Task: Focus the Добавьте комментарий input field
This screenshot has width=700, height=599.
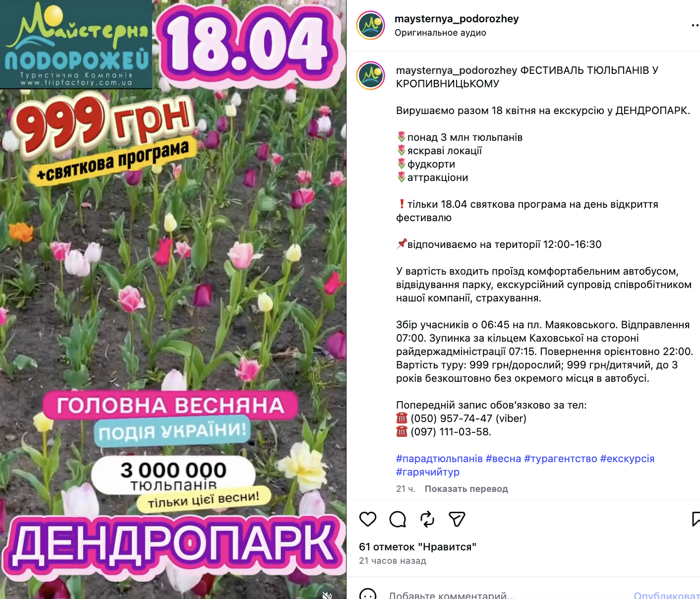Action: pos(506,595)
